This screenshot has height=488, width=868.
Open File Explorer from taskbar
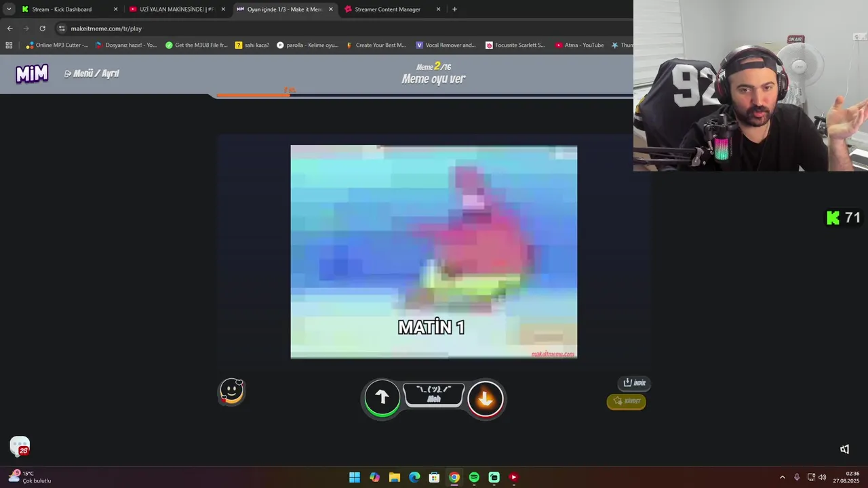point(395,477)
